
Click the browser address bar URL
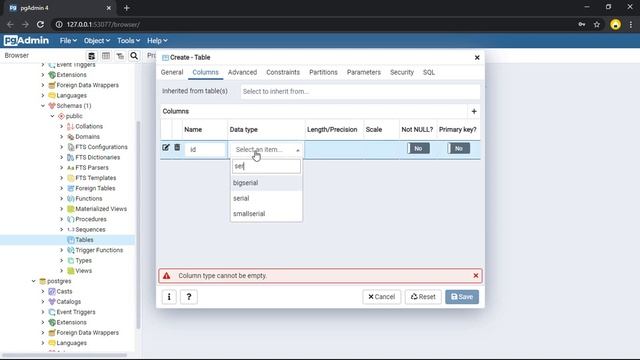tap(103, 24)
